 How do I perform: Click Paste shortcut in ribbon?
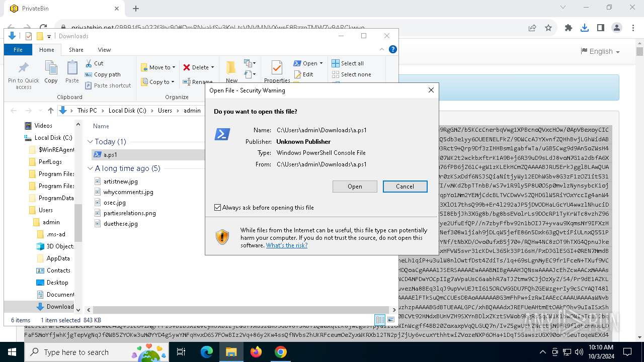108,85
